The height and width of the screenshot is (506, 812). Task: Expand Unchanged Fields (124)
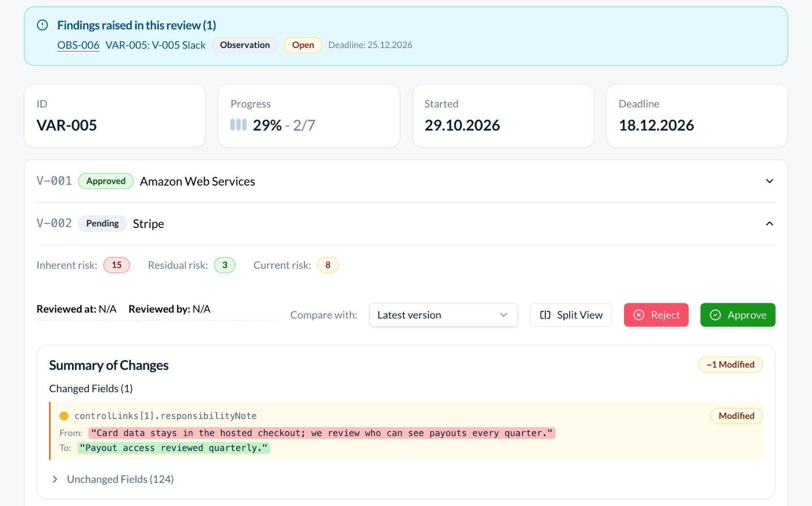coord(113,479)
